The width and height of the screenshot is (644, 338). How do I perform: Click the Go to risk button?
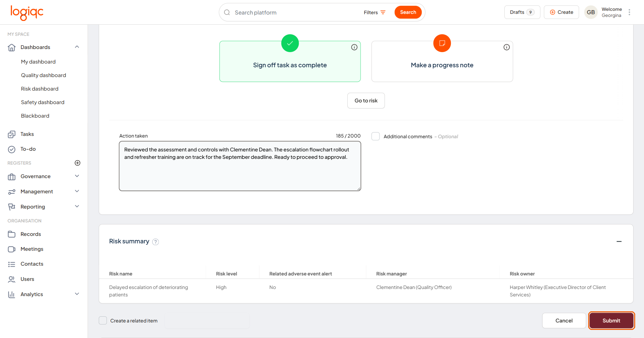[x=366, y=101]
